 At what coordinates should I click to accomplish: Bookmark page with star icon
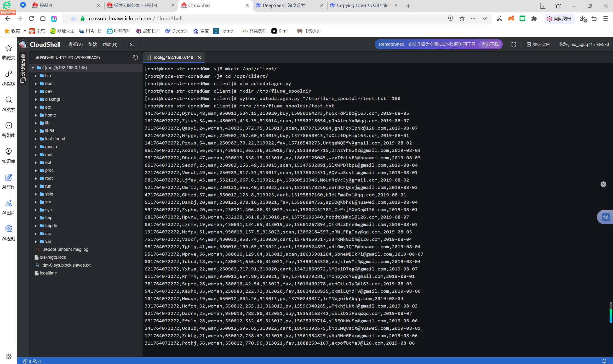click(462, 18)
